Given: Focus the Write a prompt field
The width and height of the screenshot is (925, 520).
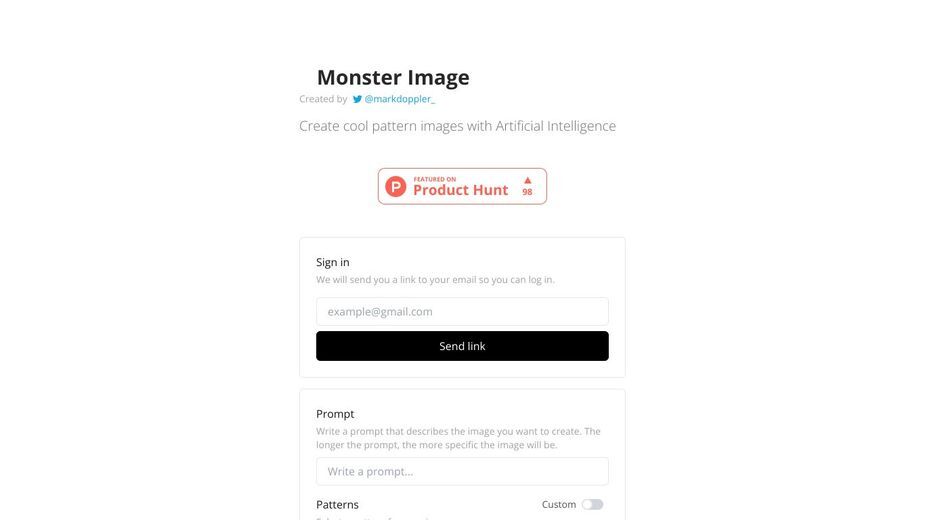Looking at the screenshot, I should (x=462, y=472).
